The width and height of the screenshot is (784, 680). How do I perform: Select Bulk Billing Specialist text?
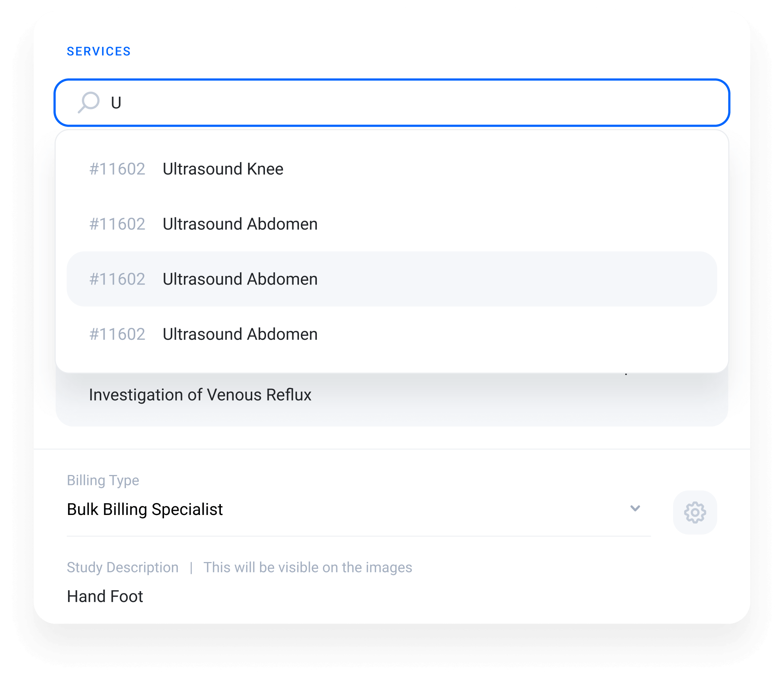[145, 509]
